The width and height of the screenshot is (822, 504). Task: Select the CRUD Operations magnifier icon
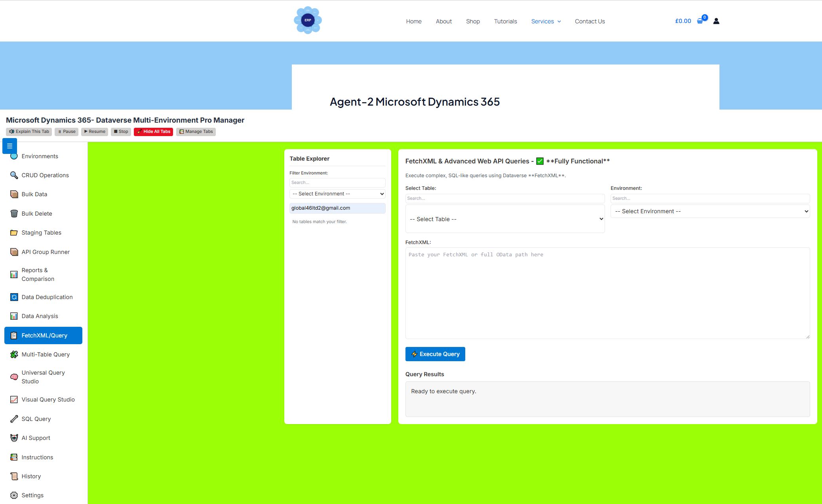pos(14,175)
